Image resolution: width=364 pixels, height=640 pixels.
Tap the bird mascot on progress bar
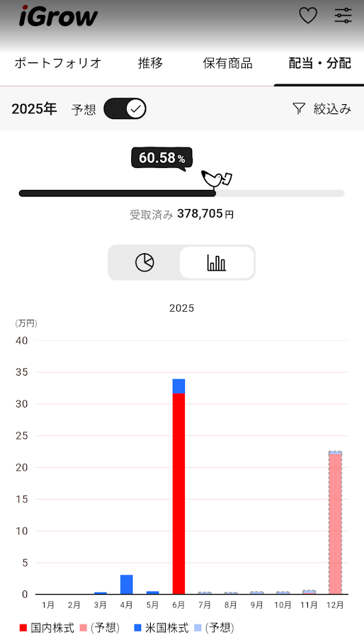point(217,179)
